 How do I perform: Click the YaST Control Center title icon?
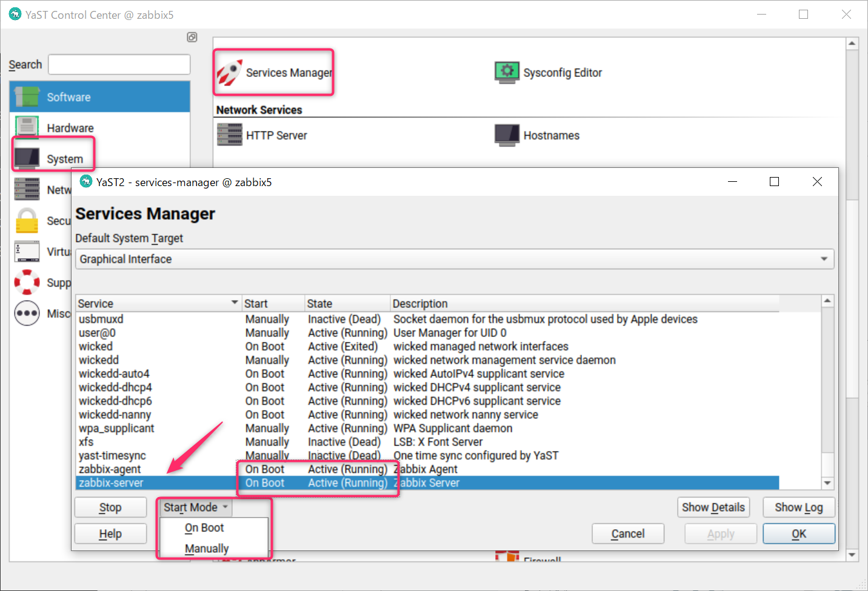15,14
